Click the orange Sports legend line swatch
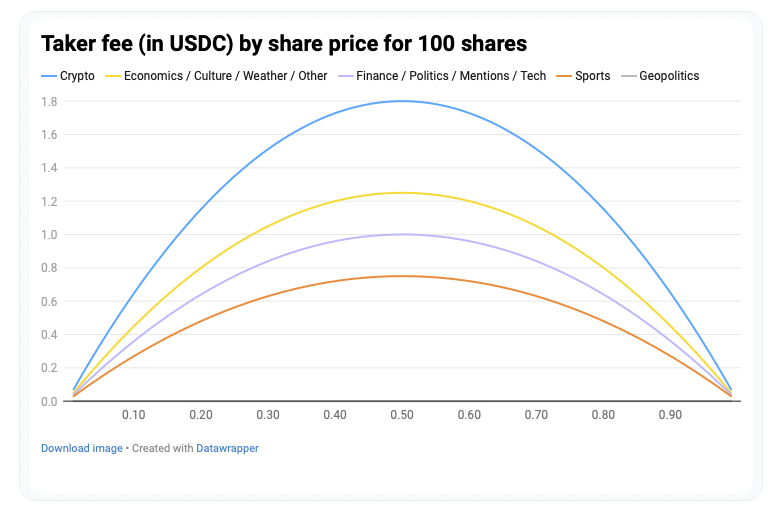The width and height of the screenshot is (777, 516). click(x=563, y=76)
